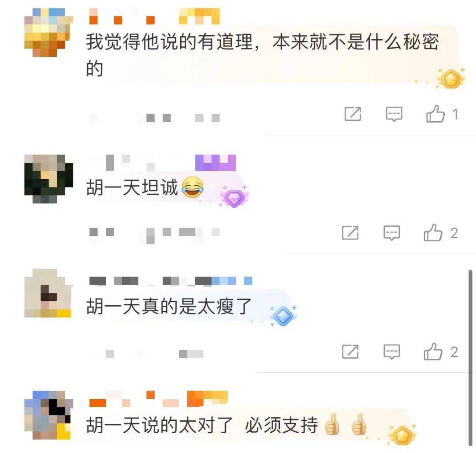
Task: Repost the comment '胡一天真的是太瘦了'
Action: [x=350, y=352]
